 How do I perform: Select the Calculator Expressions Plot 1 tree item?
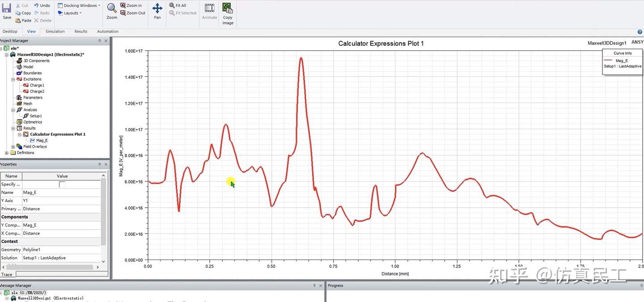(x=58, y=134)
